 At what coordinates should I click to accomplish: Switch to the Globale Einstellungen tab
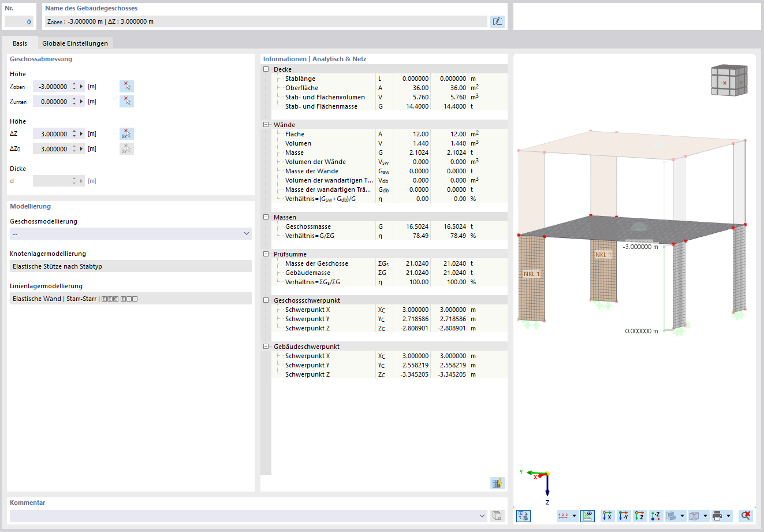(x=75, y=43)
